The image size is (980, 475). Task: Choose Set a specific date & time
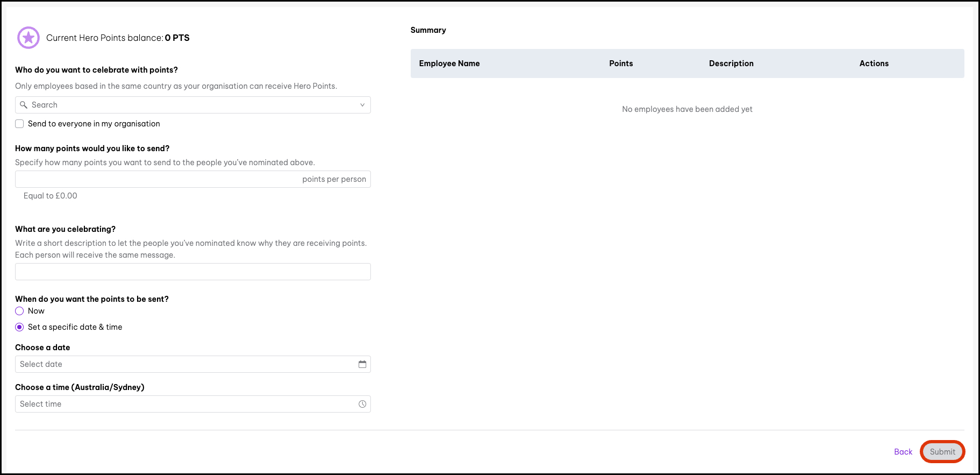point(19,327)
